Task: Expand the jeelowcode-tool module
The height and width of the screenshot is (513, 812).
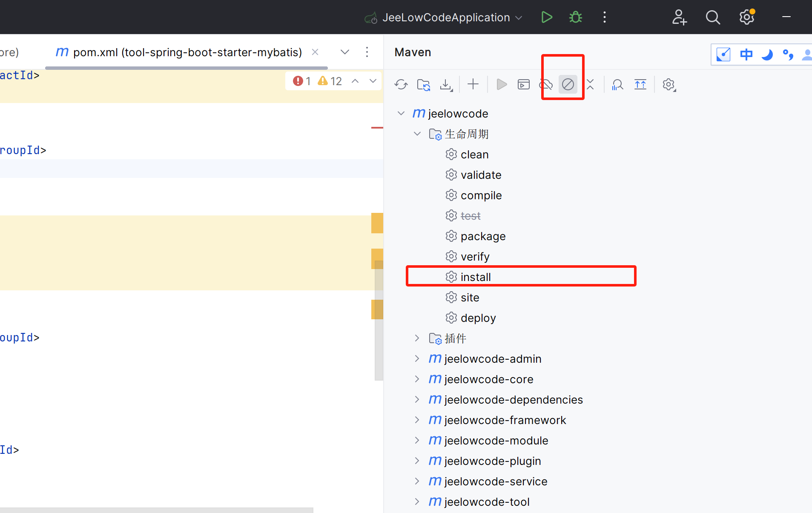Action: [x=417, y=502]
